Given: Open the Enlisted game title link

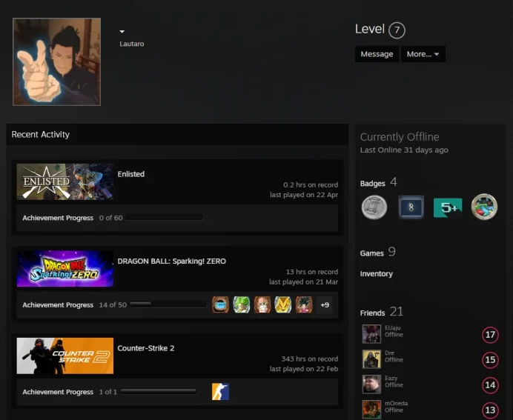Looking at the screenshot, I should pyautogui.click(x=131, y=174).
